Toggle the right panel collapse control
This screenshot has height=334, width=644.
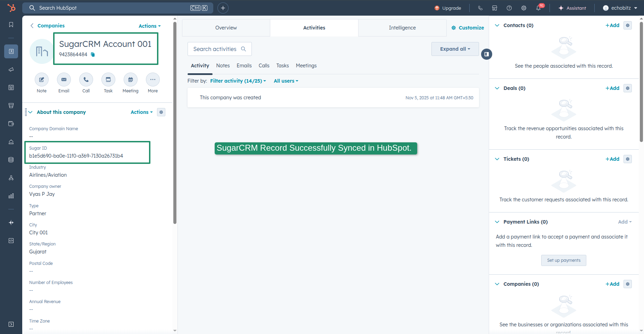(487, 54)
